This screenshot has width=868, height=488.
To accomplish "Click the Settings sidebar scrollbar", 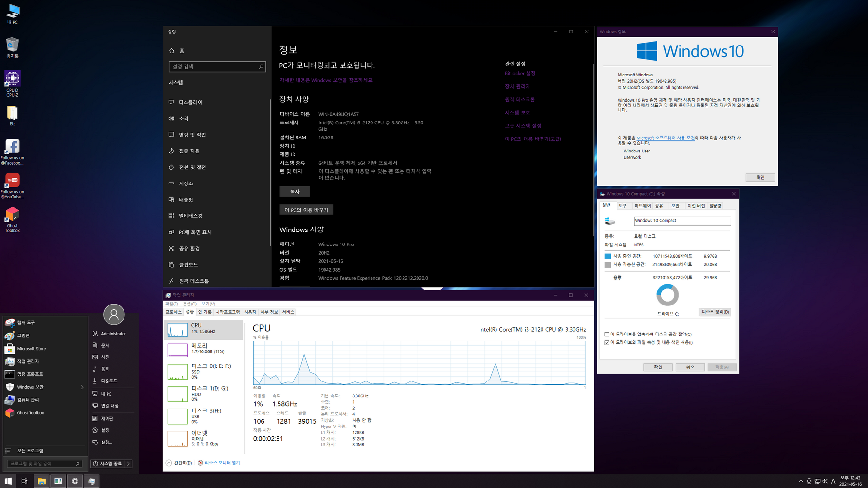I will pos(270,172).
